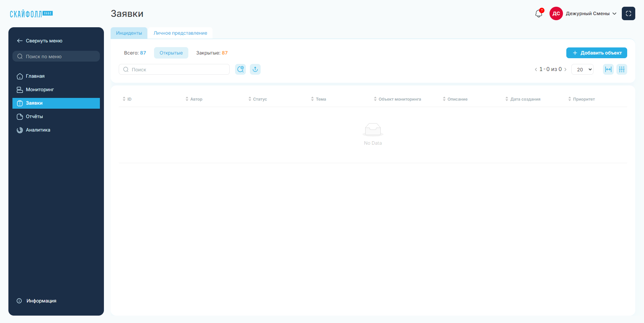The height and width of the screenshot is (323, 644).
Task: Go to next page chevron
Action: [x=565, y=69]
